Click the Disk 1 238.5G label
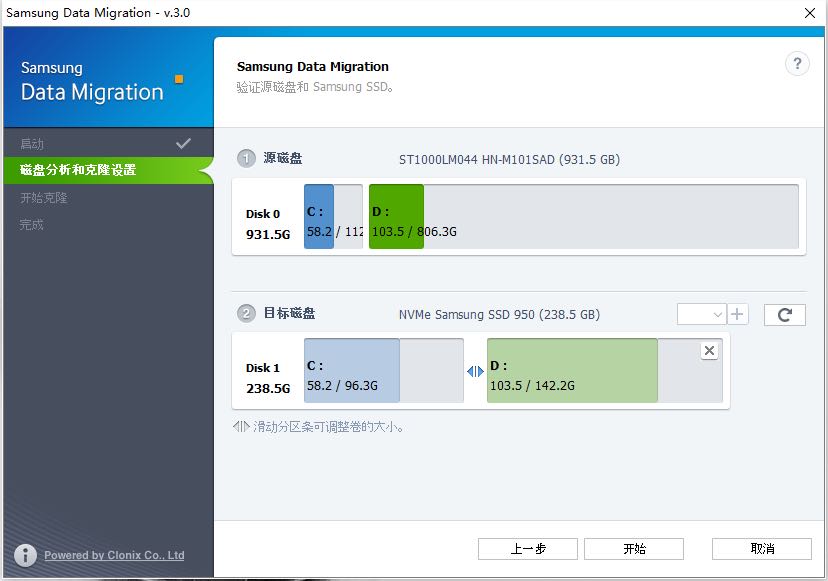Screen dimensions: 828x581 [268, 378]
